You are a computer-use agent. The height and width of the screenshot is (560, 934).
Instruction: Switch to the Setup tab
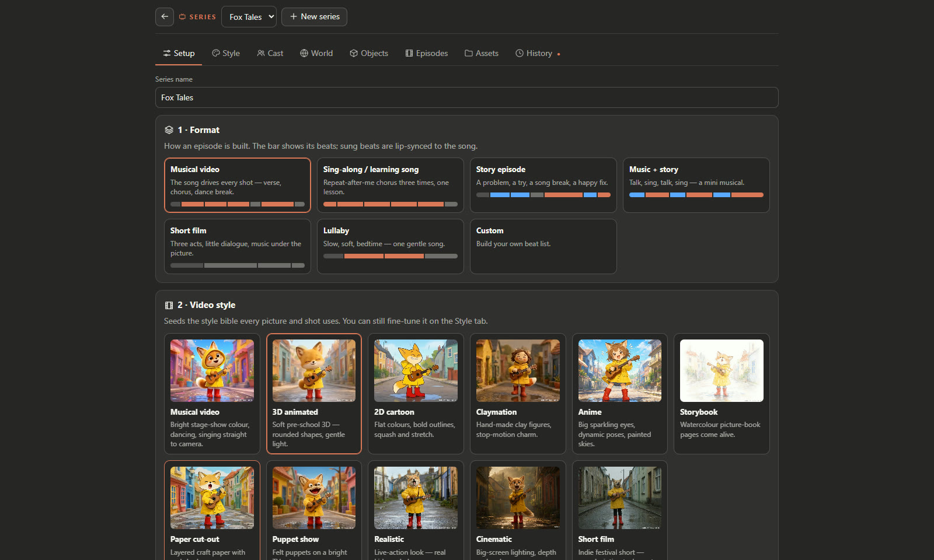coord(179,53)
